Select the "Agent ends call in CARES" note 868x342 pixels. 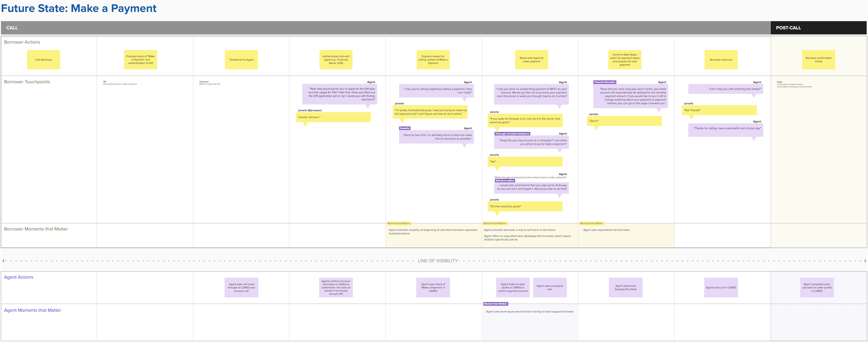pos(721,287)
